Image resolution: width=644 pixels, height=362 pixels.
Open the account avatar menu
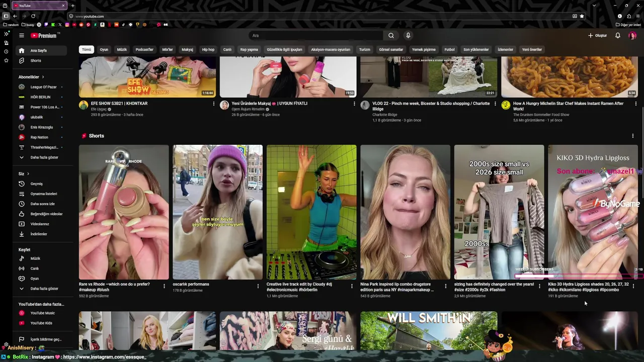632,36
